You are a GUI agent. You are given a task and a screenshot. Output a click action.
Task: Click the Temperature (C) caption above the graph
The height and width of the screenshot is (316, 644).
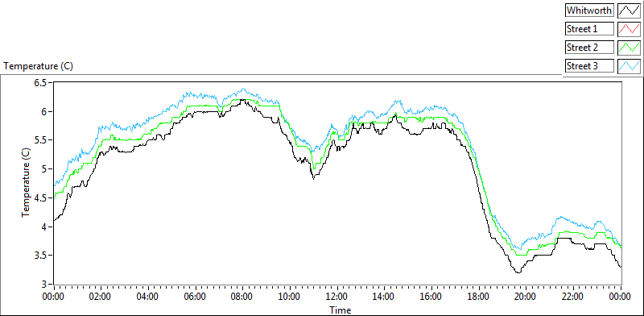coord(38,66)
